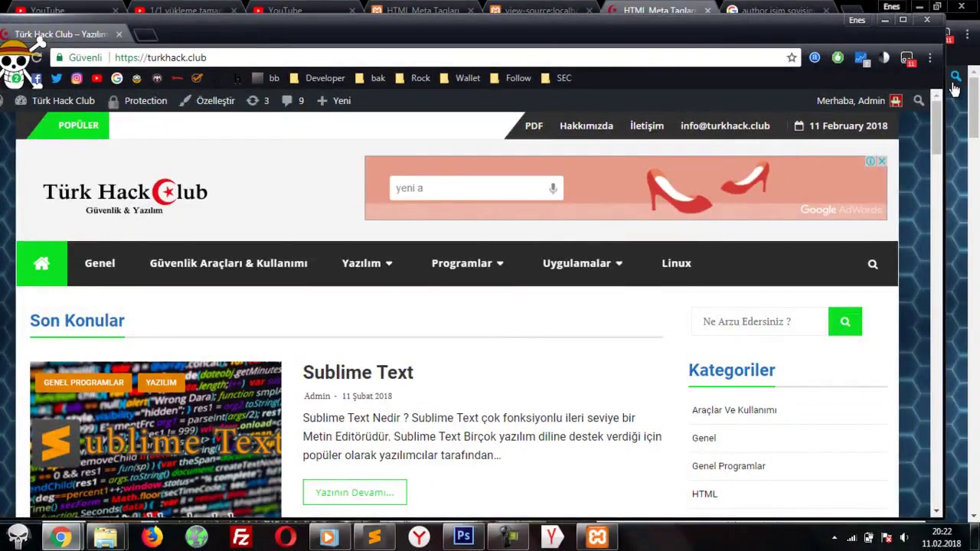This screenshot has height=551, width=980.
Task: Bookmark page with the star icon
Action: (792, 57)
